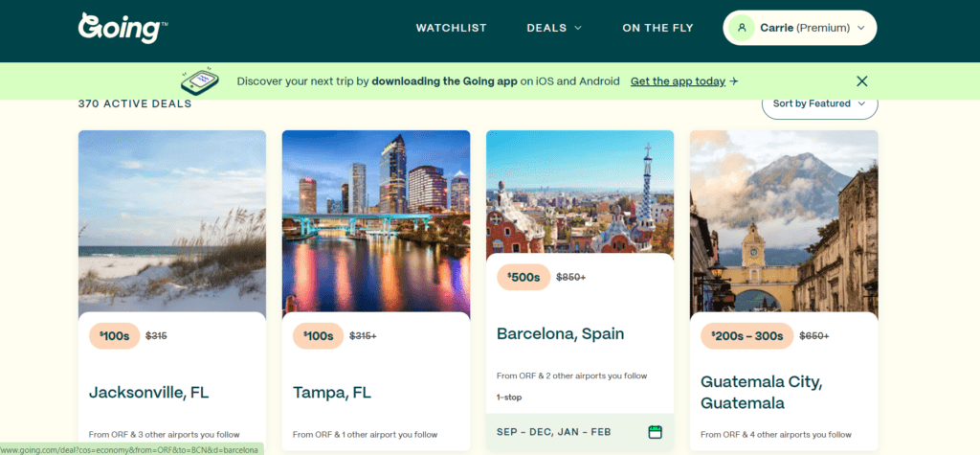Expand the Carrie (Premium) account menu
This screenshot has height=455, width=980.
coord(800,28)
